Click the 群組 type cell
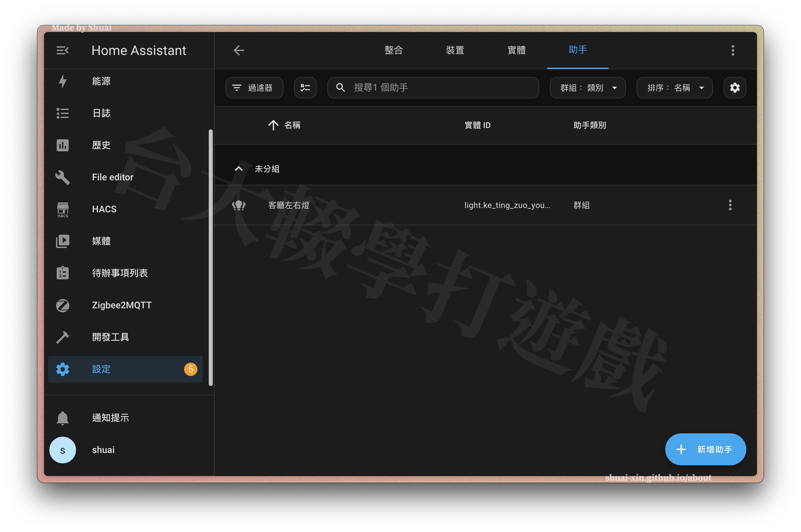Viewport: 801px width, 532px height. pyautogui.click(x=581, y=205)
